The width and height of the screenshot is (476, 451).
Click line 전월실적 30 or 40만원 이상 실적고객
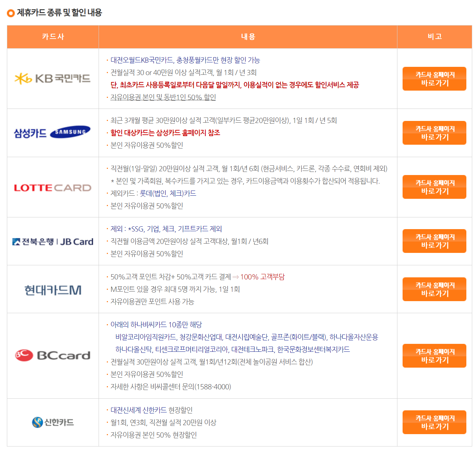(183, 72)
